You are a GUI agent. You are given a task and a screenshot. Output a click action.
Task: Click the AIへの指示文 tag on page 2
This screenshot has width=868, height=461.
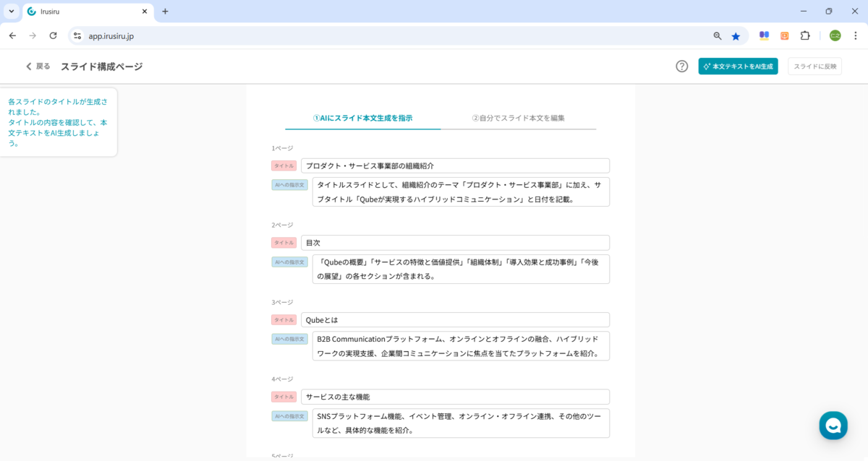pyautogui.click(x=289, y=262)
